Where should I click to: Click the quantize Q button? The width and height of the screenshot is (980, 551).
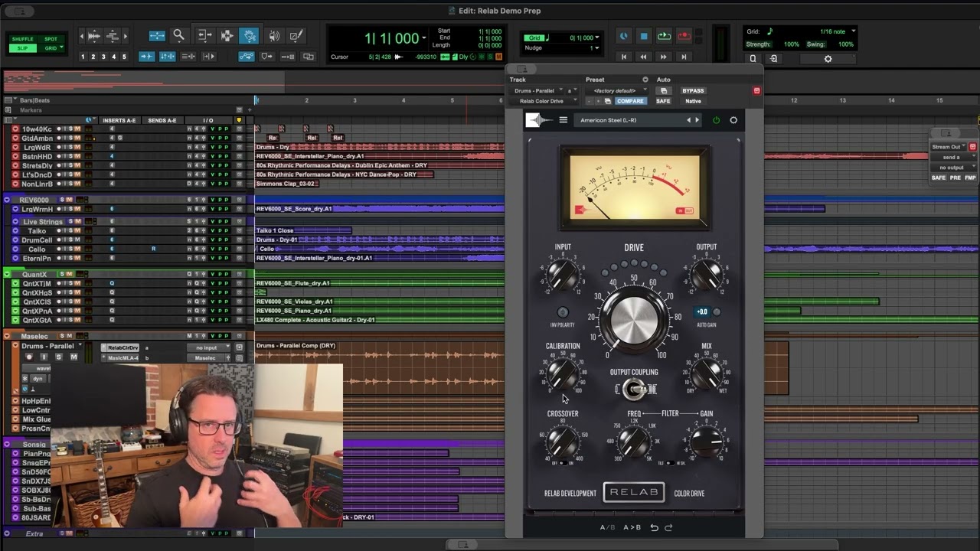point(753,59)
